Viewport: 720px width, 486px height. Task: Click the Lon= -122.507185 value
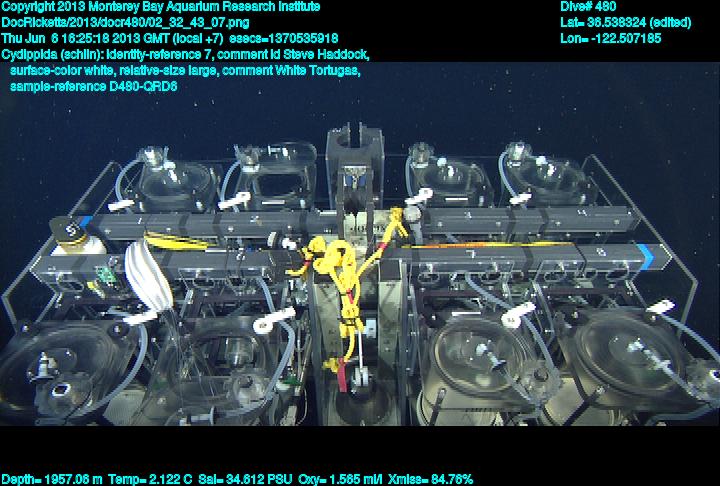coord(611,38)
